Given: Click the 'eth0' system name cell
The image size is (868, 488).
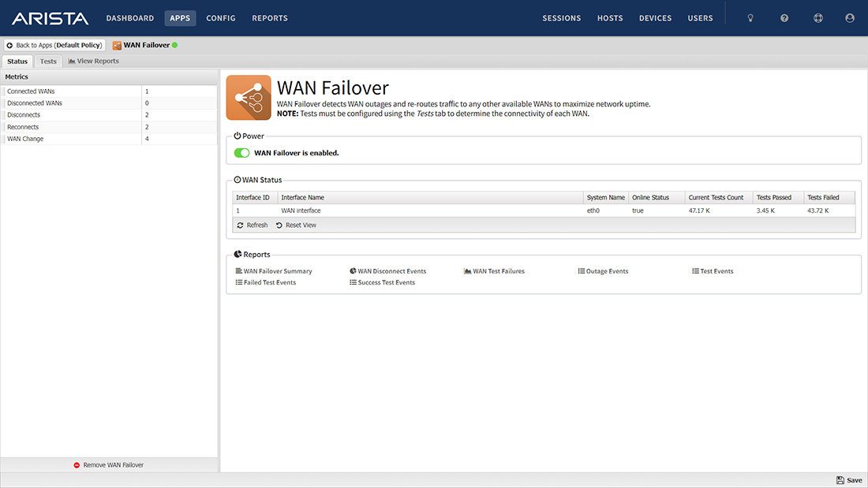Looking at the screenshot, I should pyautogui.click(x=606, y=210).
